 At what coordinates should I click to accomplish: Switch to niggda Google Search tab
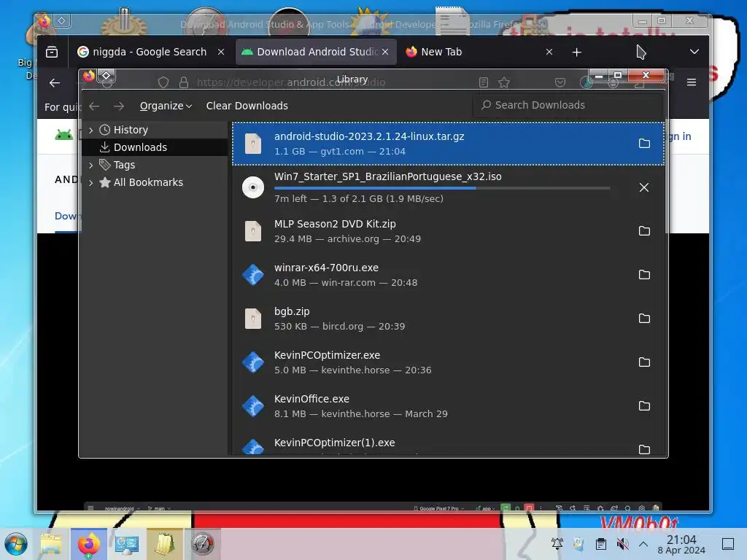coord(150,52)
